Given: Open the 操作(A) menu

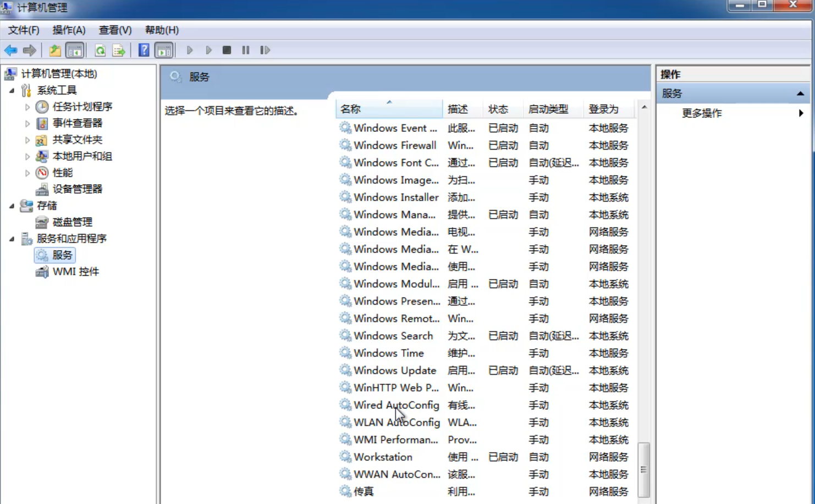Looking at the screenshot, I should pyautogui.click(x=69, y=30).
